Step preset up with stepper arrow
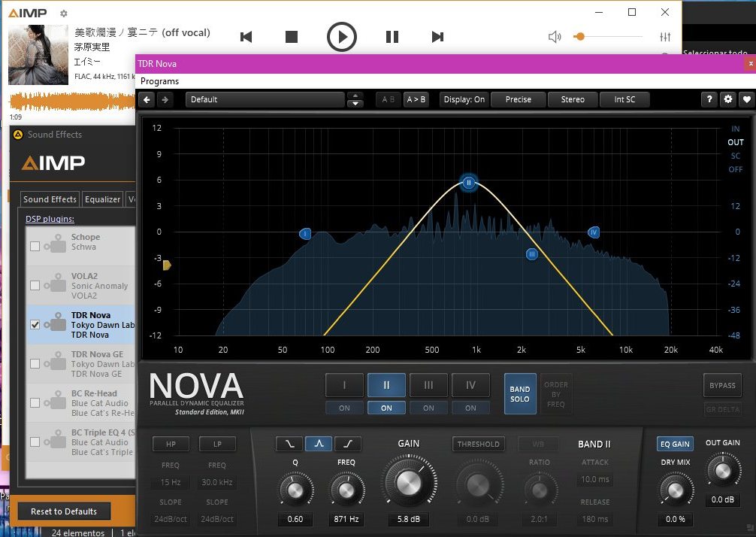756x537 pixels. pos(355,96)
